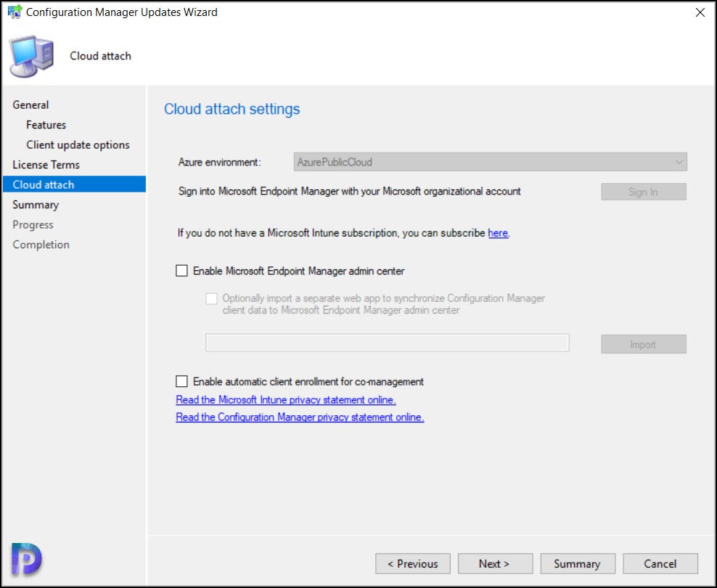Select Progress in the sidebar
This screenshot has height=588, width=717.
(33, 224)
